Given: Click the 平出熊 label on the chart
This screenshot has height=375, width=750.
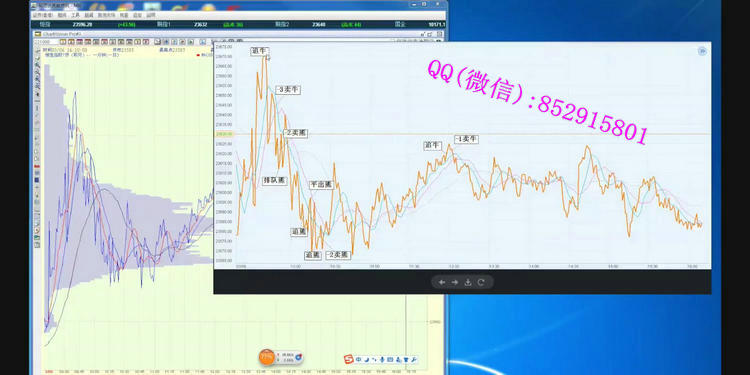Looking at the screenshot, I should tap(320, 185).
